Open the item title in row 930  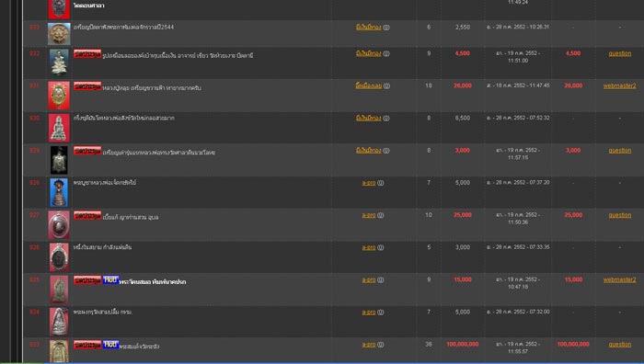pyautogui.click(x=123, y=118)
